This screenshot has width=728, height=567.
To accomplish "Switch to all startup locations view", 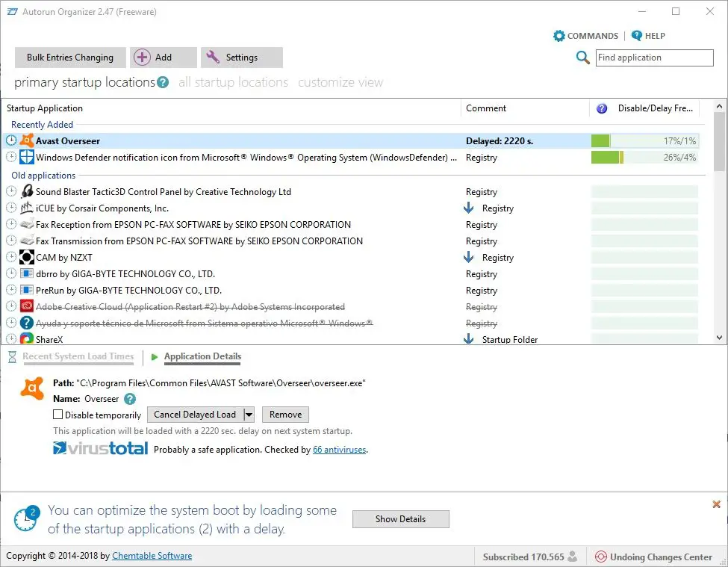I will tap(233, 82).
